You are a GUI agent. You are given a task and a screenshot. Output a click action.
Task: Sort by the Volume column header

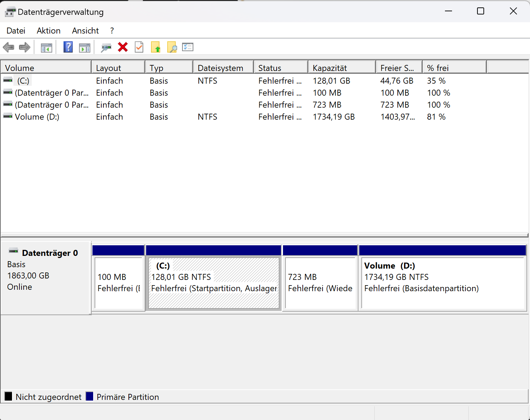[46, 68]
